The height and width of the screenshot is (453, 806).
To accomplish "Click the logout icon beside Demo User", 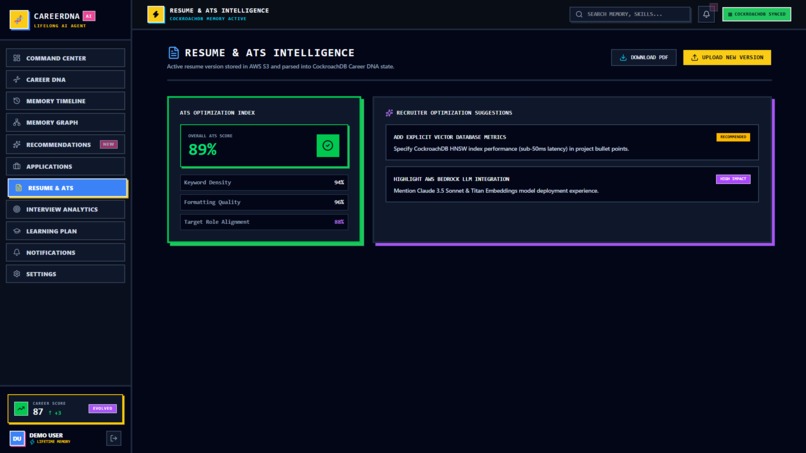I will 114,439.
